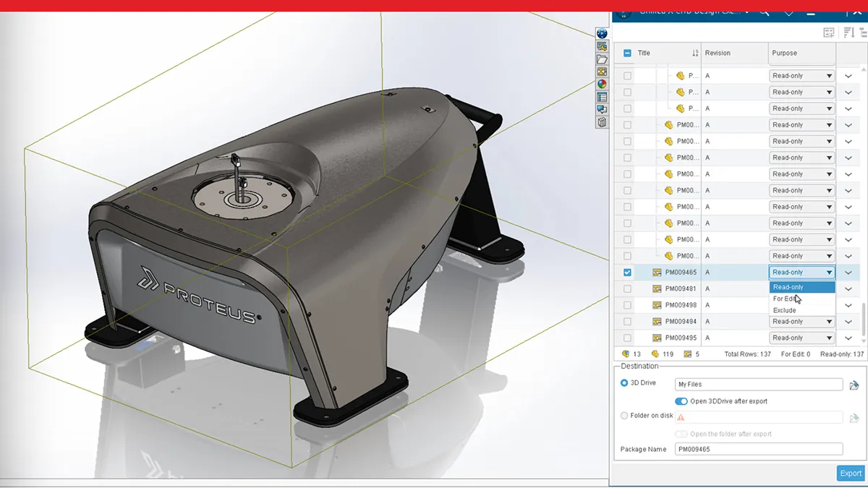Open the comments panel icon in the sidebar
This screenshot has height=488, width=868.
(x=601, y=109)
